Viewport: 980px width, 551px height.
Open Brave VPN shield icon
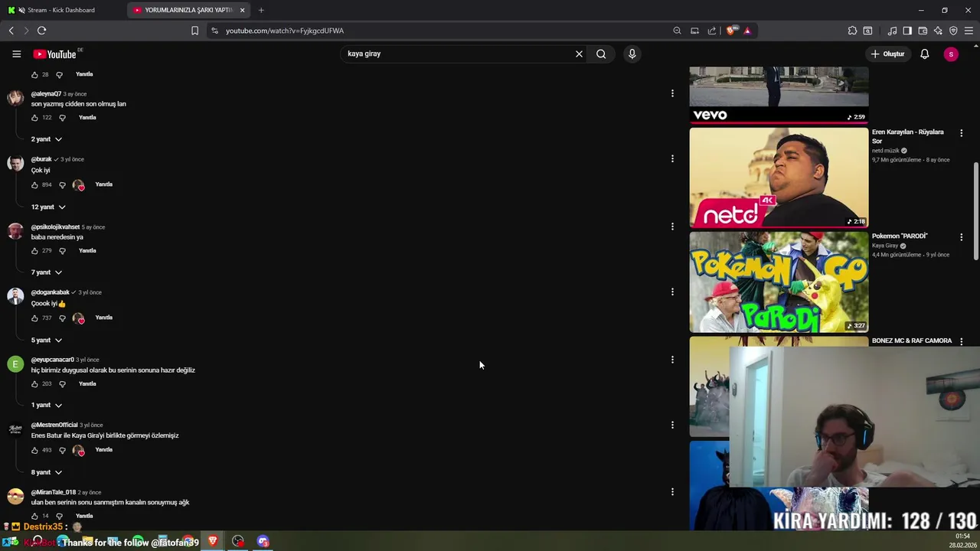[953, 31]
